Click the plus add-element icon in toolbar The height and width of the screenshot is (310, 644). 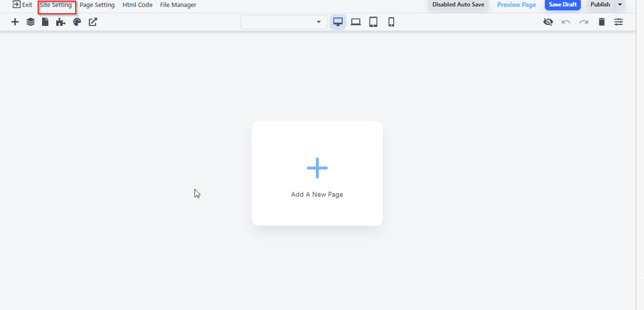pyautogui.click(x=15, y=22)
